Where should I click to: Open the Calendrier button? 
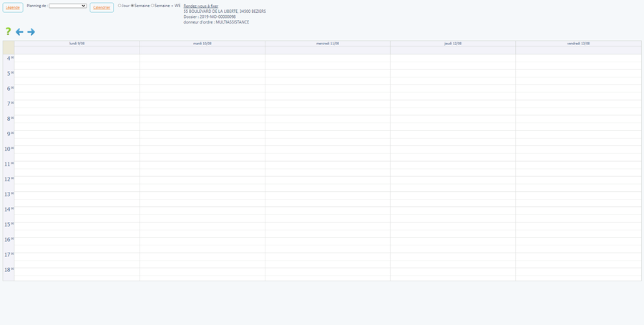coord(102,7)
